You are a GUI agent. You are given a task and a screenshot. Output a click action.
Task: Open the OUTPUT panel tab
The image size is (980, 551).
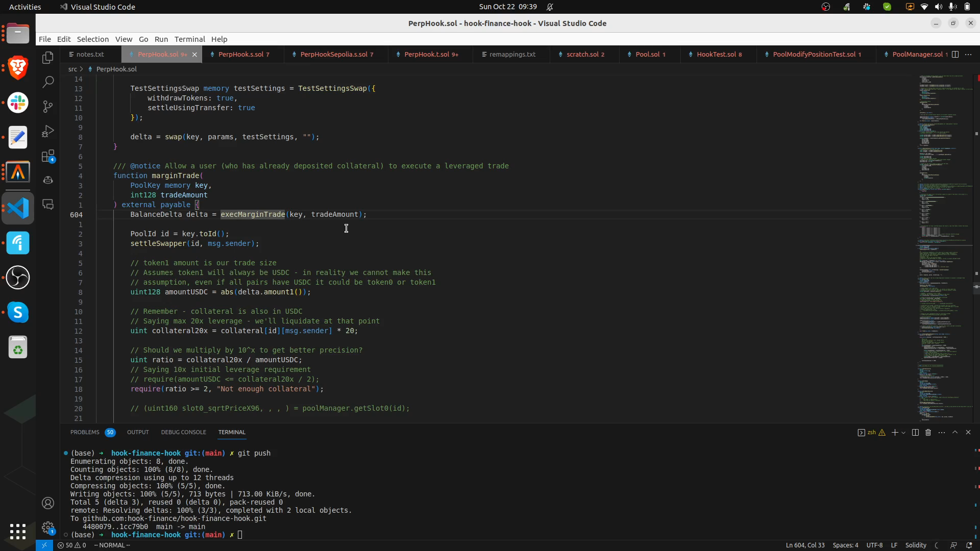click(138, 433)
